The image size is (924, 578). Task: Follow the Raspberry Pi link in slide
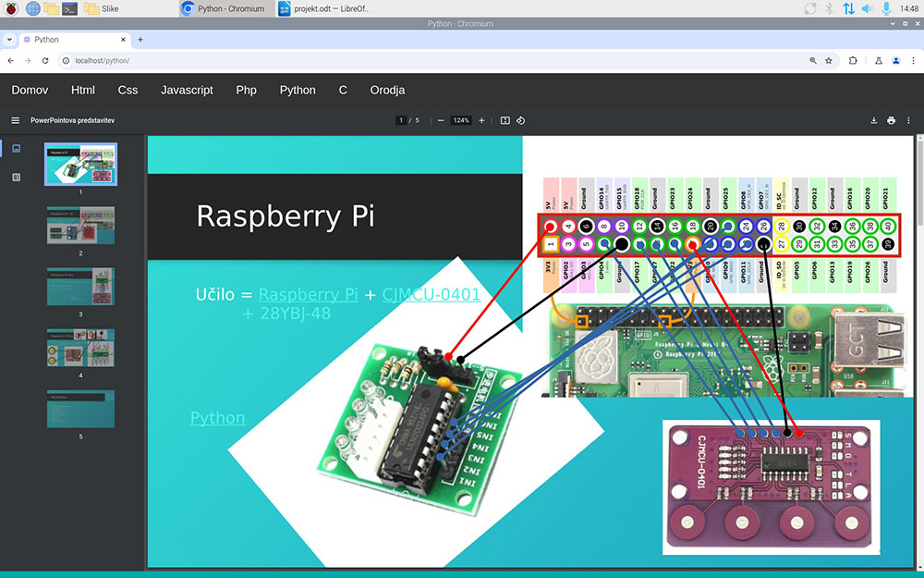point(309,294)
